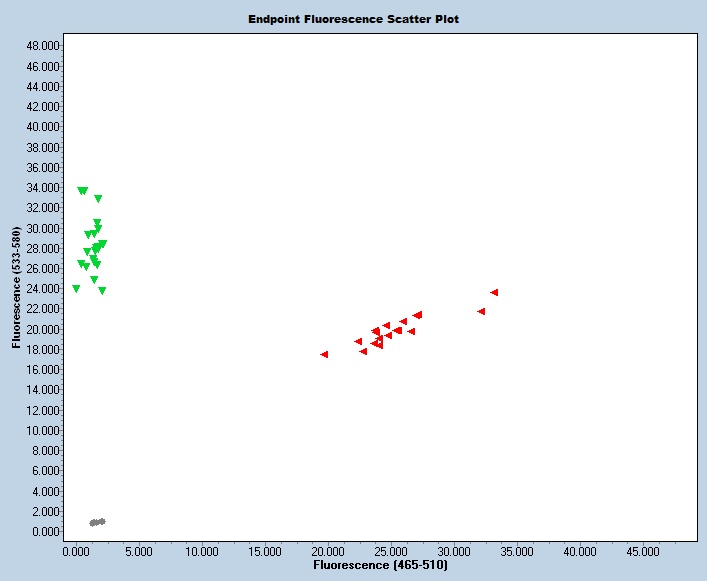Select the 40.000 y-axis tick label
707x581 pixels.
pyautogui.click(x=44, y=127)
